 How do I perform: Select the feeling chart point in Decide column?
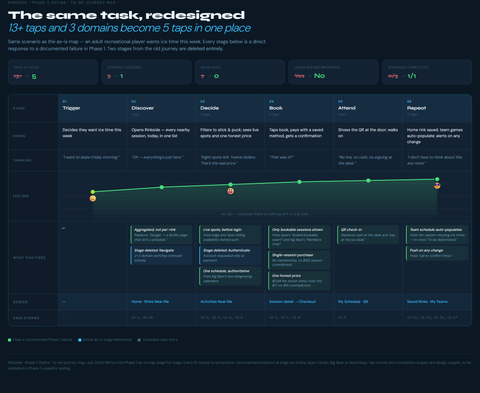(x=230, y=184)
